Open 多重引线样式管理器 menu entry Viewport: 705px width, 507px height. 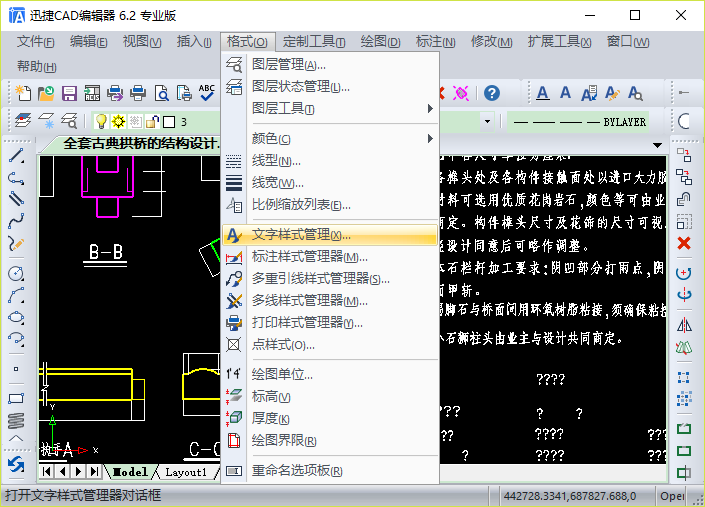click(x=330, y=279)
